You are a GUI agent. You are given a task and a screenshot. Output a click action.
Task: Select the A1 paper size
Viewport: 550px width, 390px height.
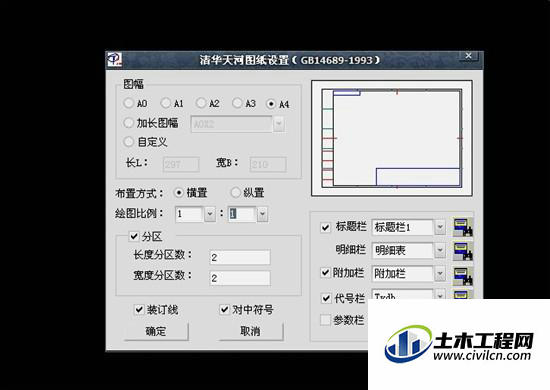[165, 103]
